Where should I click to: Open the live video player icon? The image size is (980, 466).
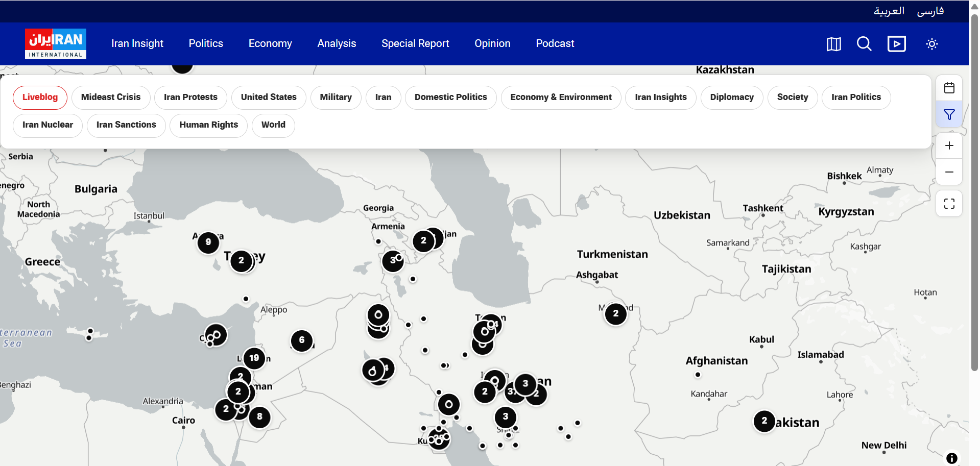pos(896,44)
